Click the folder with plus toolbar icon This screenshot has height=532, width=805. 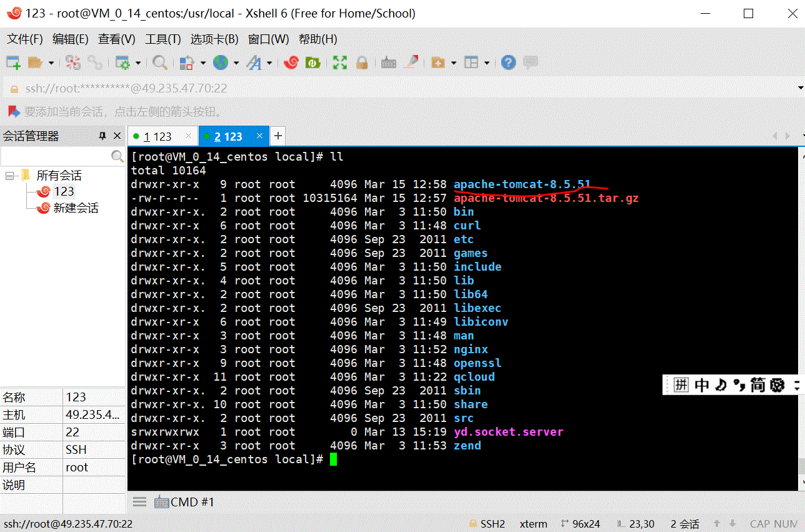[x=438, y=63]
